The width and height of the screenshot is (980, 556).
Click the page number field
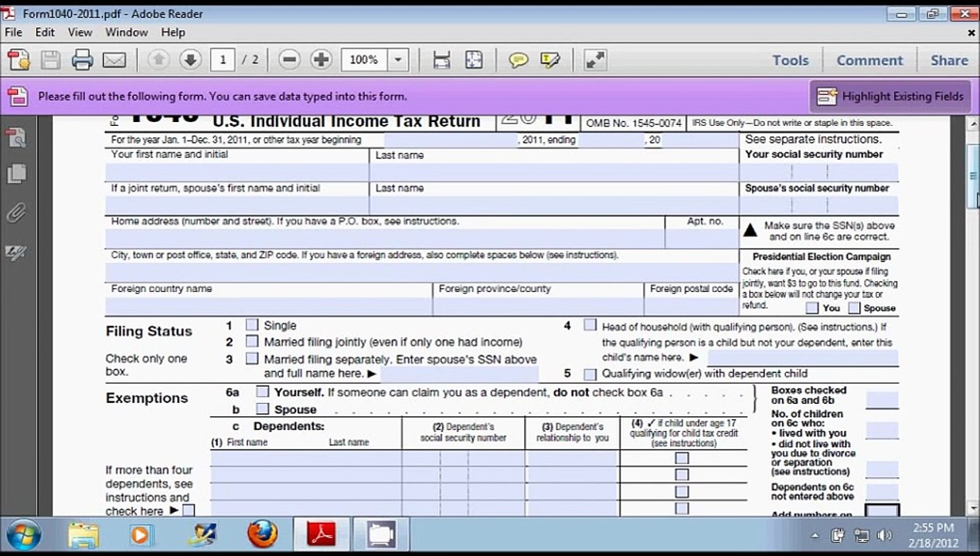click(x=223, y=59)
